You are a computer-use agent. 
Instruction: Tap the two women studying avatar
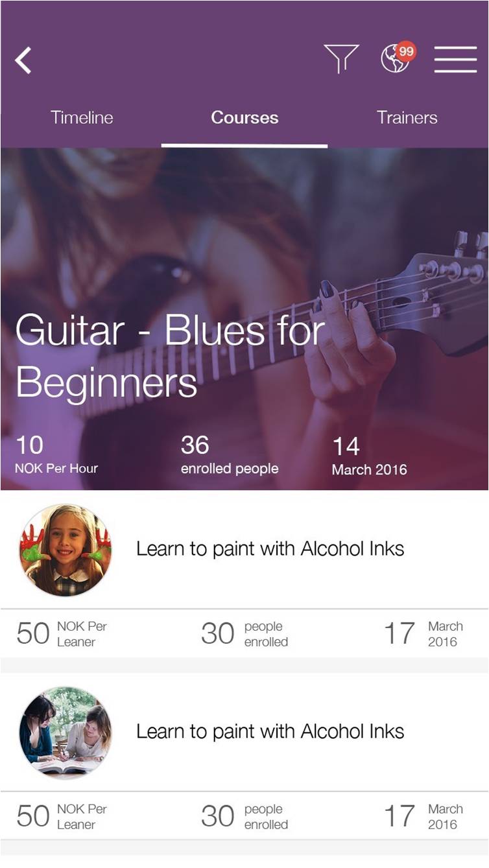coord(66,733)
